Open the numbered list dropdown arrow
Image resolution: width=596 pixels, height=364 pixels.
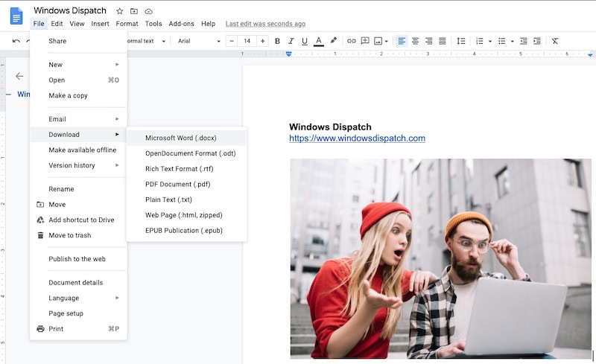pyautogui.click(x=490, y=41)
